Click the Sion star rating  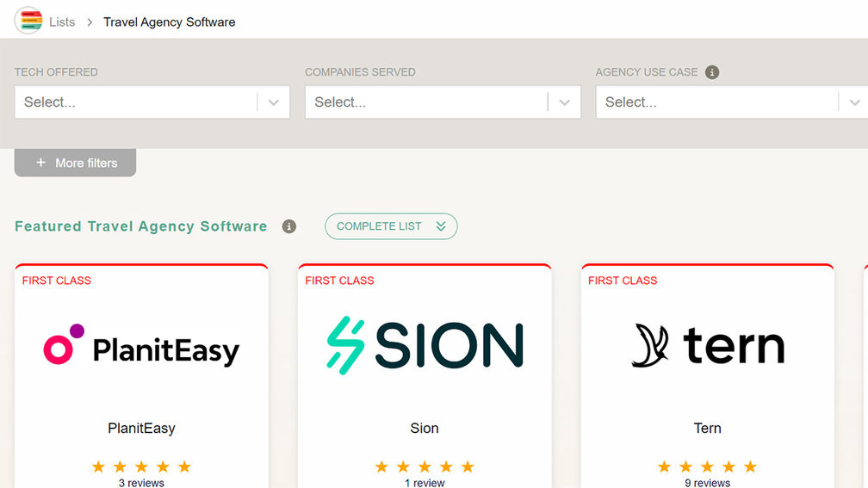425,466
